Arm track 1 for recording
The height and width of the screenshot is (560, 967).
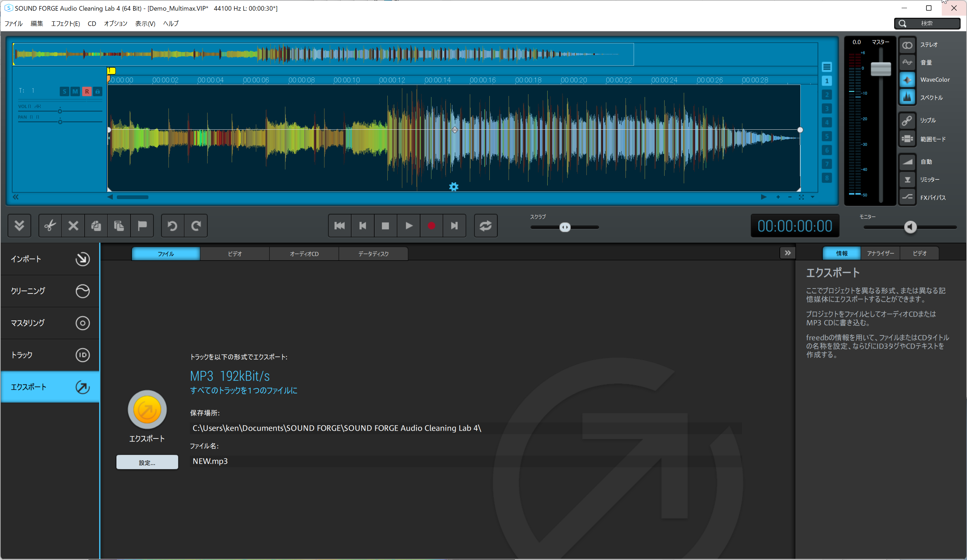tap(87, 91)
